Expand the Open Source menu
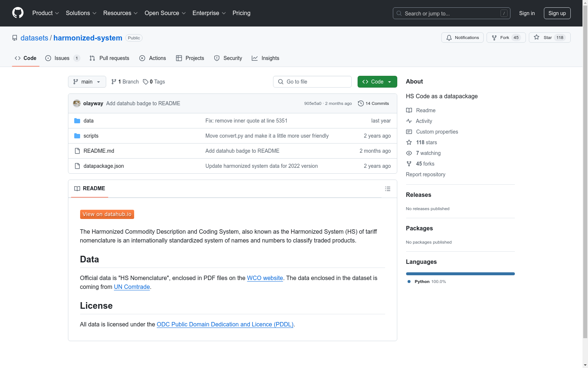Viewport: 588px width, 368px height. coord(165,13)
